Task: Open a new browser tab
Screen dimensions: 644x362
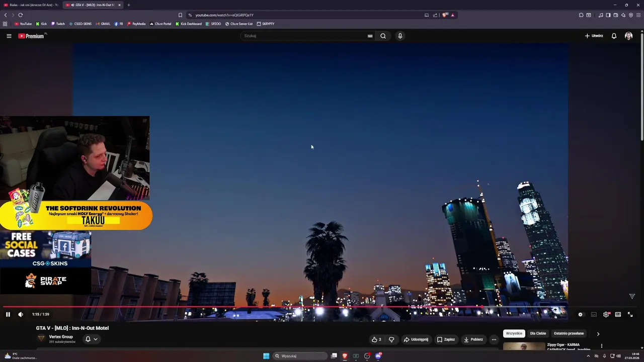Action: click(x=128, y=5)
